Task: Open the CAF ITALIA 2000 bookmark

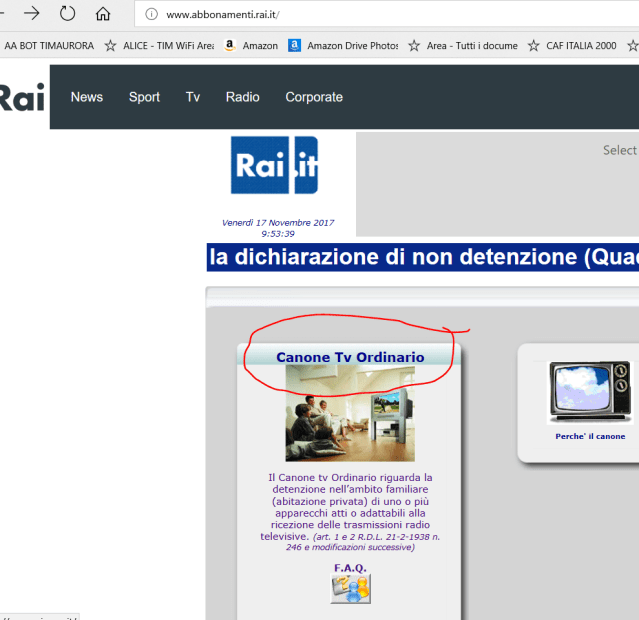Action: coord(581,46)
